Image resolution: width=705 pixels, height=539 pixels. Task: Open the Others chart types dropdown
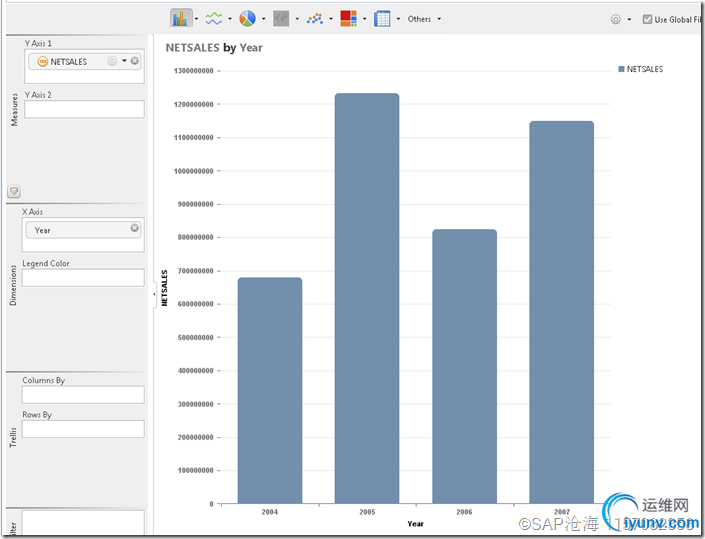pos(424,19)
